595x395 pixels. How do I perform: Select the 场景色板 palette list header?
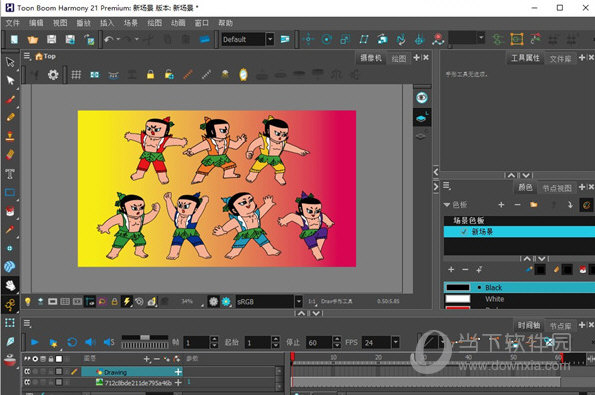(x=519, y=221)
